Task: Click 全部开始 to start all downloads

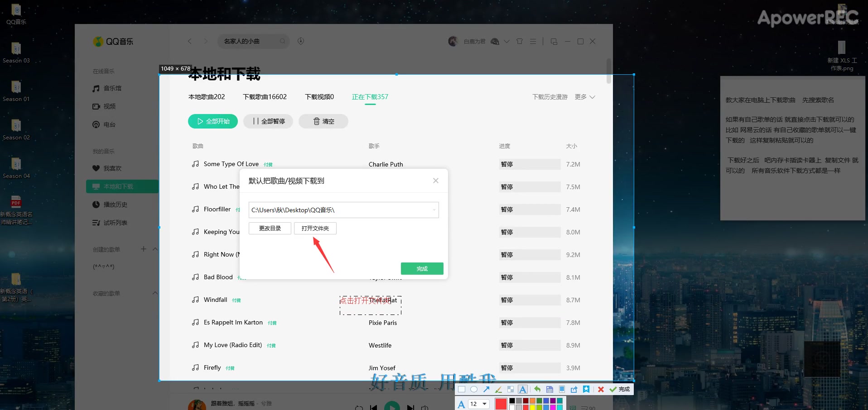Action: tap(213, 121)
